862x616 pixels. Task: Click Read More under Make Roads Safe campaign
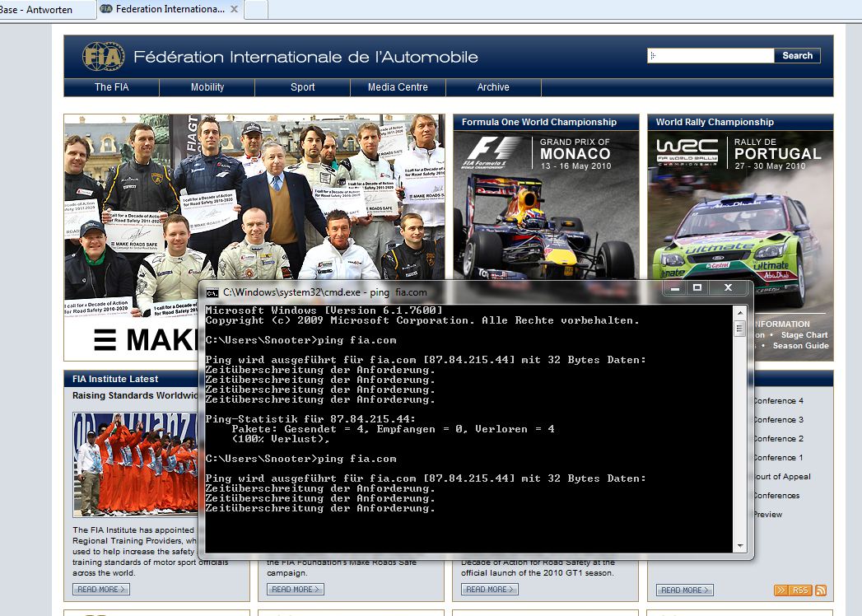tap(296, 589)
